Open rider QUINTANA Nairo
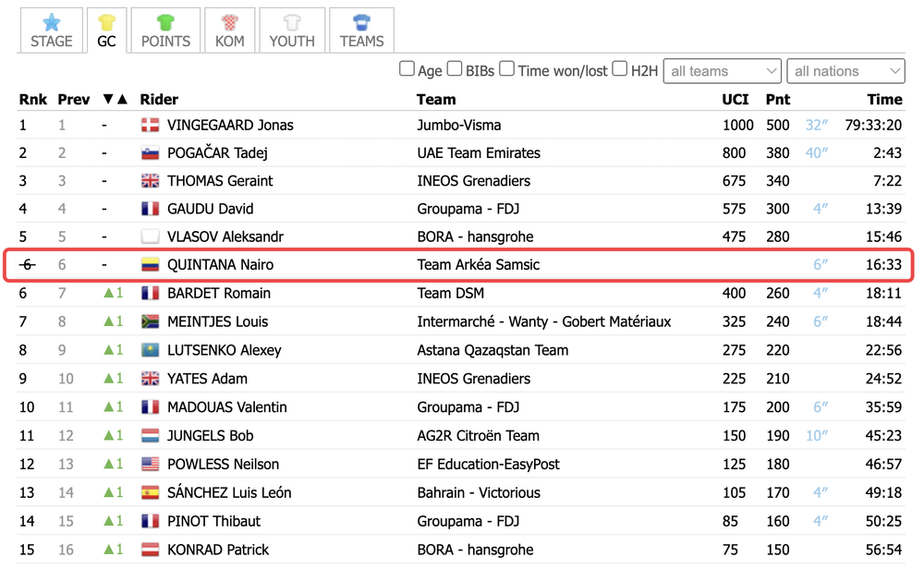The image size is (924, 569). click(x=221, y=264)
